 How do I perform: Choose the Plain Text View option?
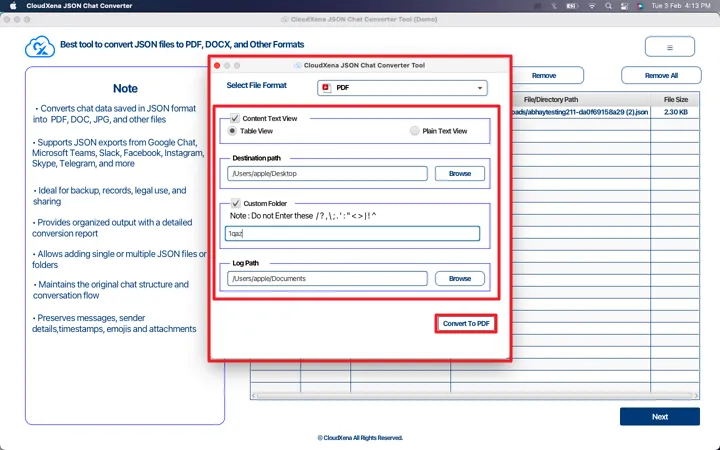414,131
